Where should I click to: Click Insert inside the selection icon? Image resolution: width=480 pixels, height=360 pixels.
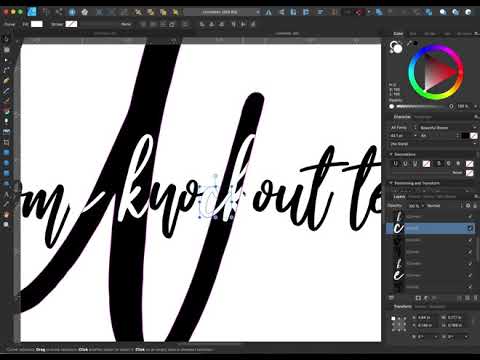pyautogui.click(x=468, y=12)
